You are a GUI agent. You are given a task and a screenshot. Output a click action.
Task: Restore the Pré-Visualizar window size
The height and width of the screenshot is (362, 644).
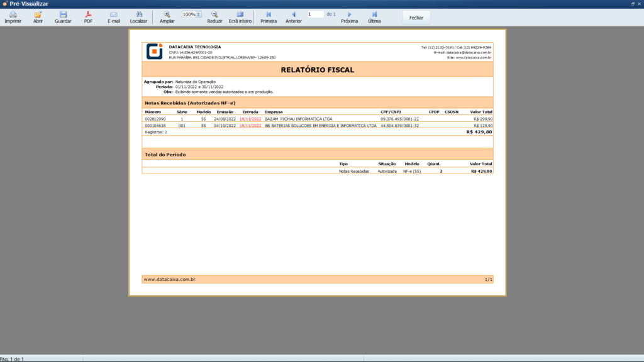click(x=633, y=4)
